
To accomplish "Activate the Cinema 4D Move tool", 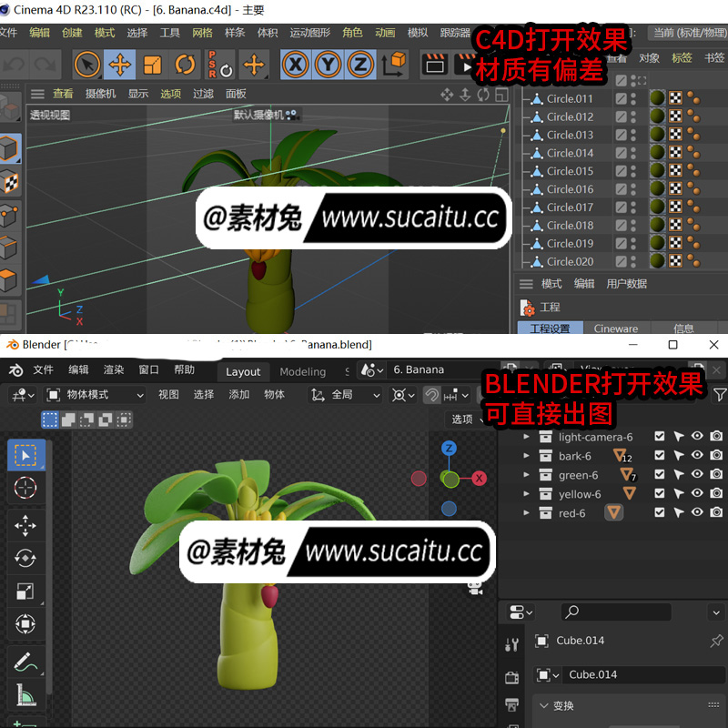I will click(x=120, y=65).
